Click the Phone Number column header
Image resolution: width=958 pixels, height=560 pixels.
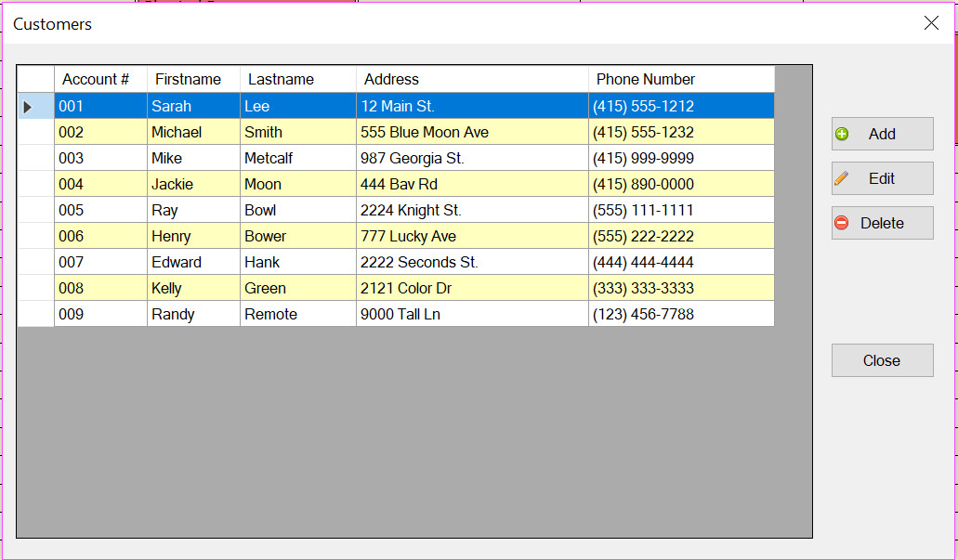pyautogui.click(x=682, y=79)
